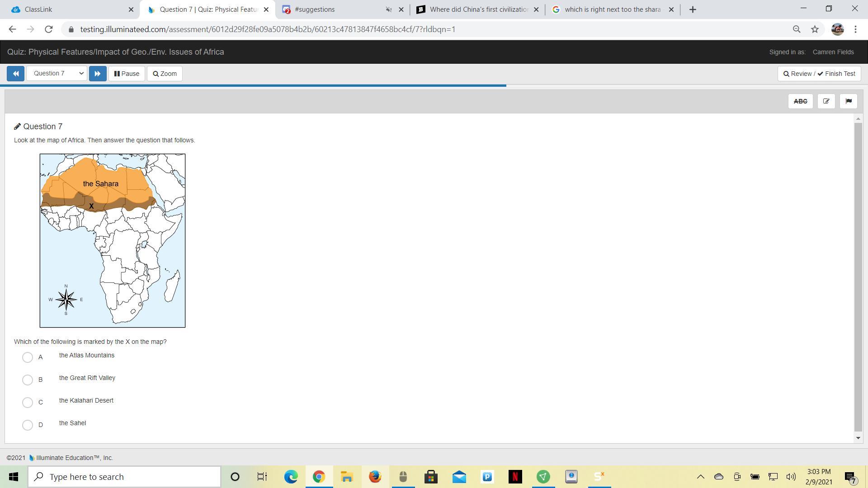
Task: Choose option B the Great Rift Valley
Action: 28,380
